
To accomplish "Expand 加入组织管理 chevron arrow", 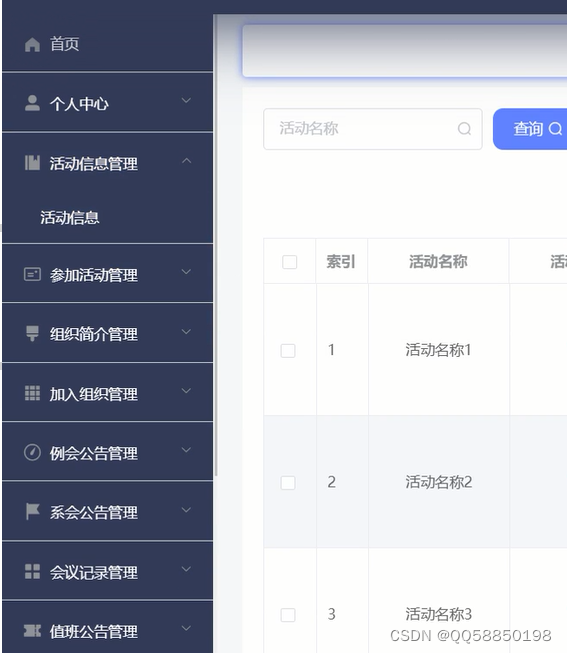I will click(186, 391).
